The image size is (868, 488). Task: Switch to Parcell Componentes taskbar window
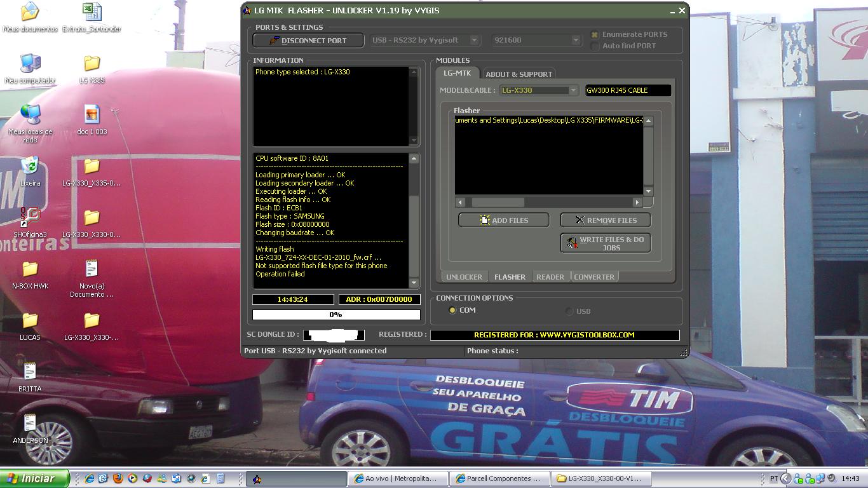(x=499, y=478)
